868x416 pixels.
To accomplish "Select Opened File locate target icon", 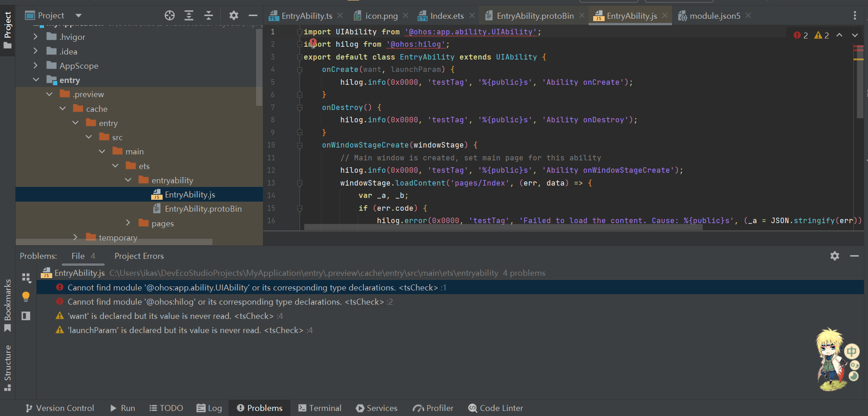I will point(169,16).
